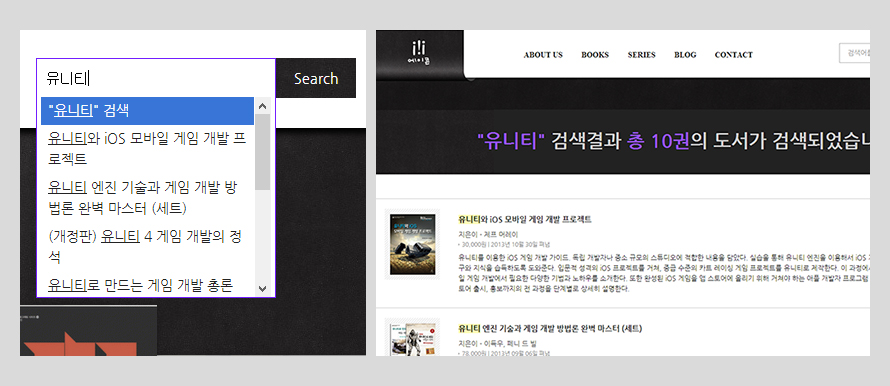Viewport: 890px width, 386px height.
Task: Click the 에이콘 logo icon
Action: 419,52
